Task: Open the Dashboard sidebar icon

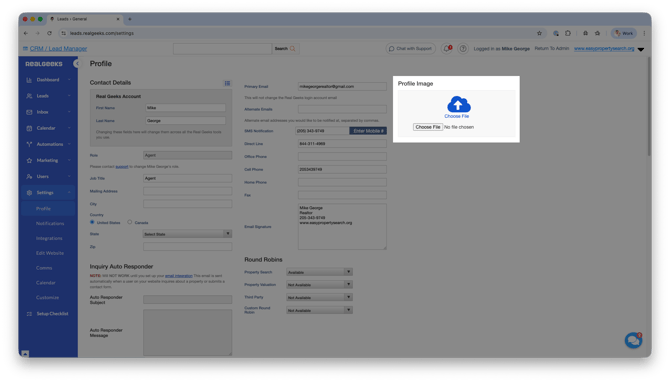Action: point(29,80)
